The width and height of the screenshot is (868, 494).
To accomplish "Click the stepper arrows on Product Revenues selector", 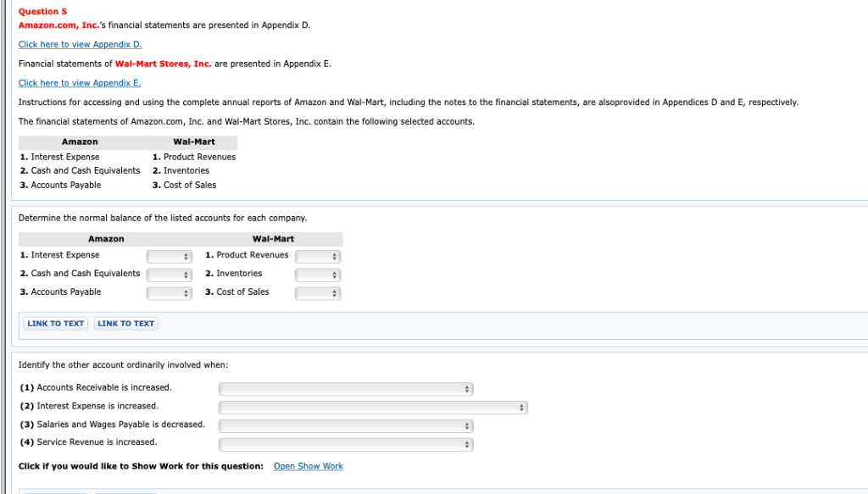I will pyautogui.click(x=334, y=255).
